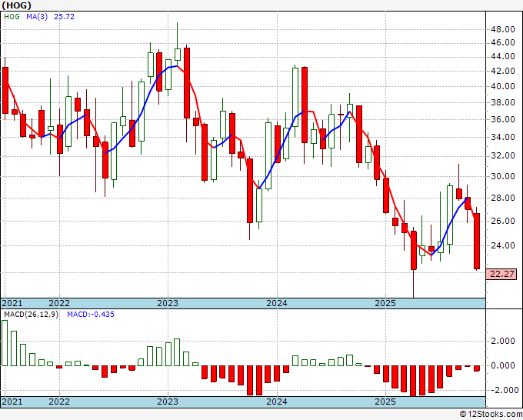Click 2023 on the MACD panel time axis
This screenshot has width=523, height=420.
(x=168, y=402)
